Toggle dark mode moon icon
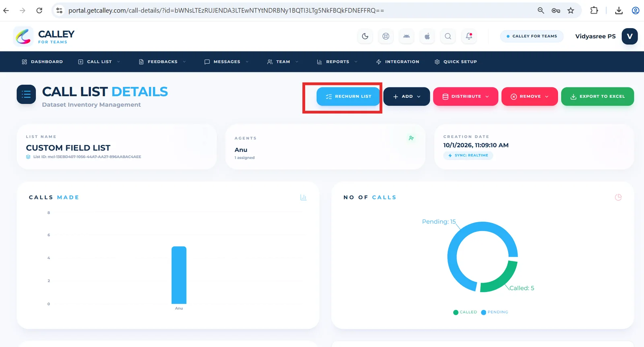This screenshot has height=347, width=644. (x=365, y=36)
